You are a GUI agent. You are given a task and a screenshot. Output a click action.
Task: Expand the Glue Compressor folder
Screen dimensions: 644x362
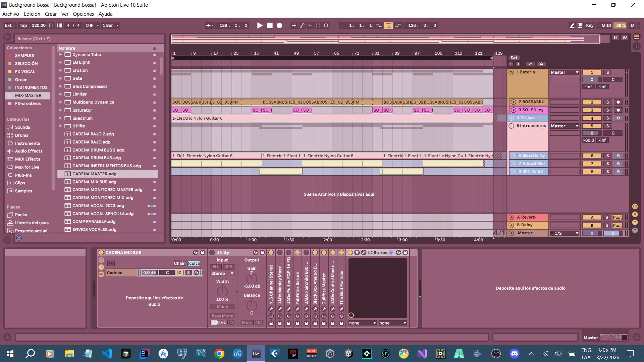(61, 86)
